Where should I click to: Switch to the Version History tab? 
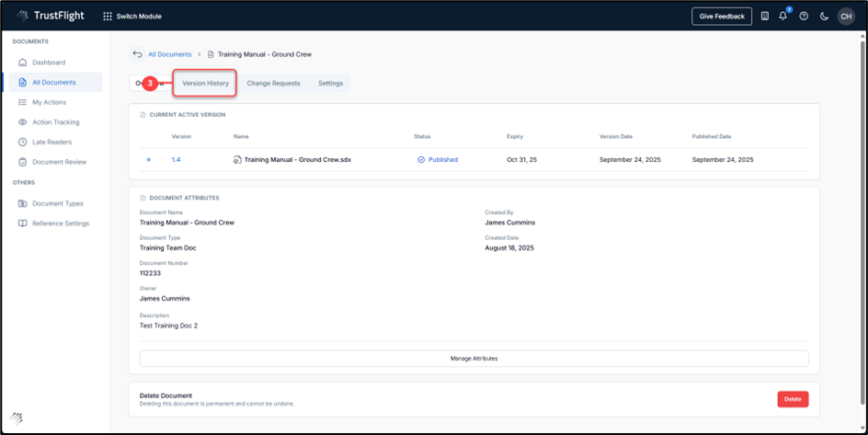pyautogui.click(x=205, y=84)
